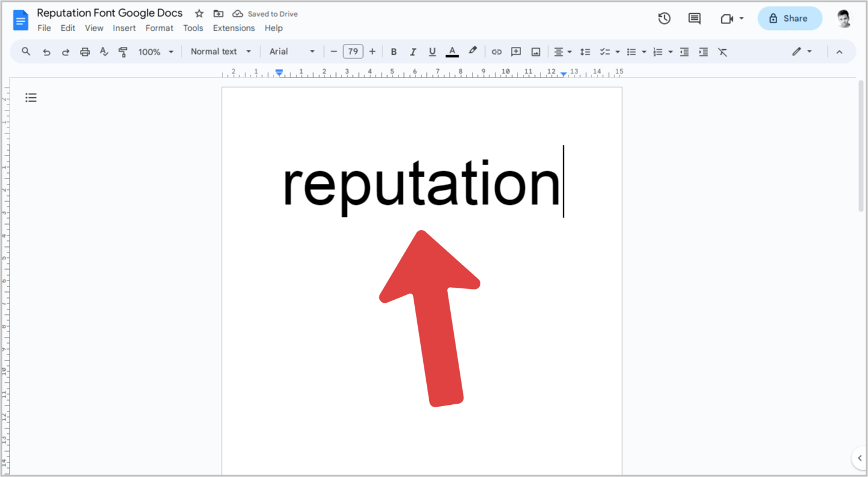Viewport: 868px width, 477px height.
Task: Add a comment via the toolbar icon
Action: click(x=516, y=52)
